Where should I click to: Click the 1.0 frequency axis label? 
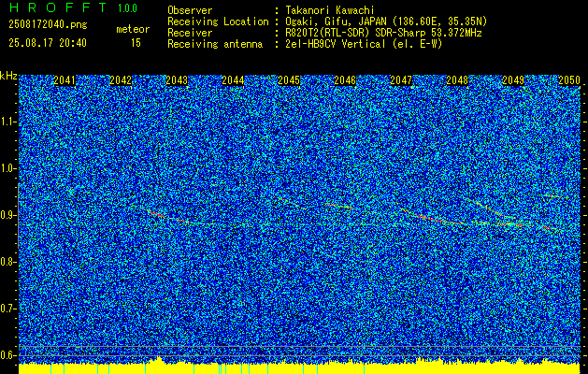[x=8, y=168]
